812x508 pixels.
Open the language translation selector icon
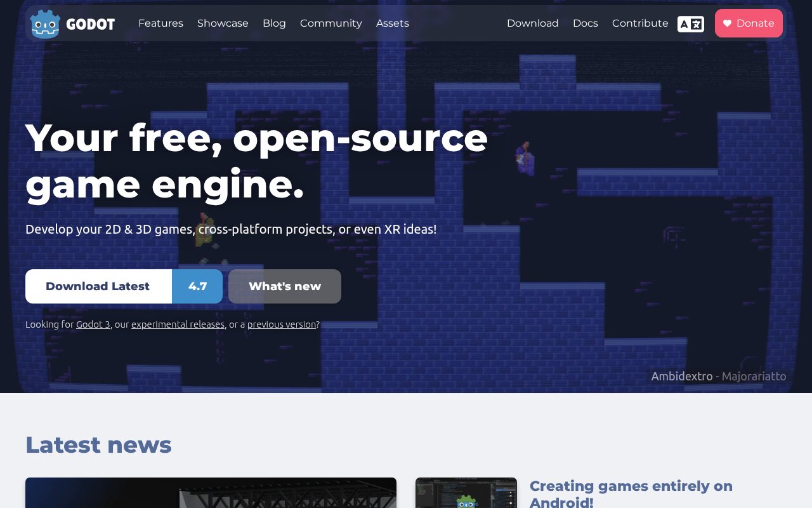click(691, 23)
